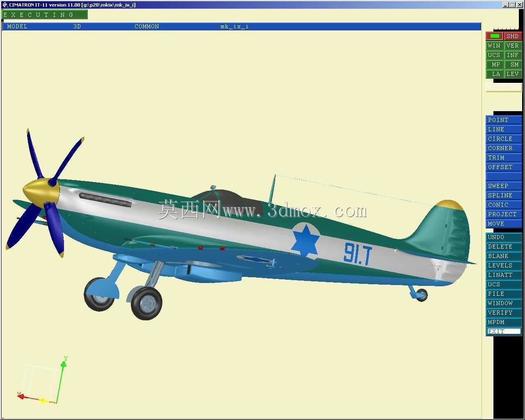525x420 pixels.
Task: Select the POINT command
Action: click(x=504, y=120)
